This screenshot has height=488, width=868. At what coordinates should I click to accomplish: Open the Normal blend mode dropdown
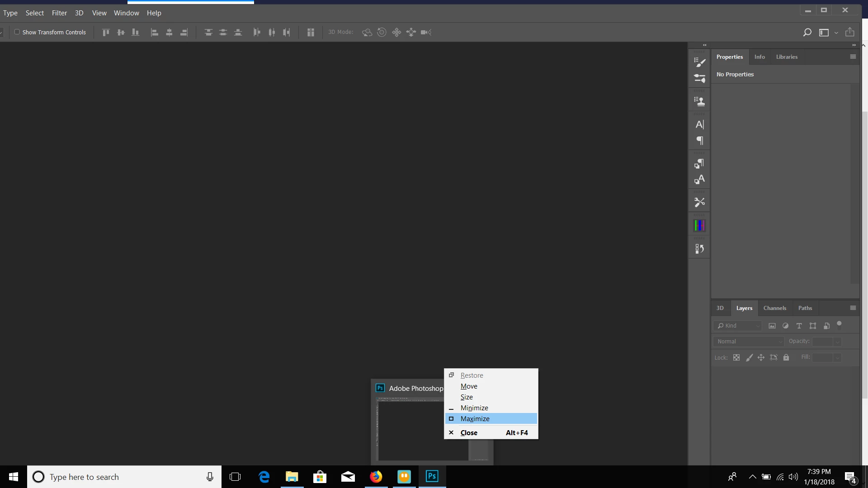(x=749, y=342)
